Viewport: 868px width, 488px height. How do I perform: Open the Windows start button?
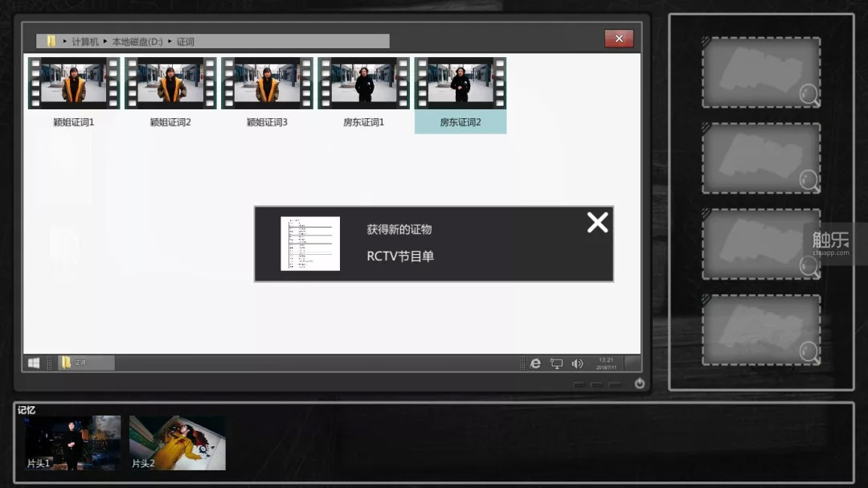pyautogui.click(x=34, y=363)
